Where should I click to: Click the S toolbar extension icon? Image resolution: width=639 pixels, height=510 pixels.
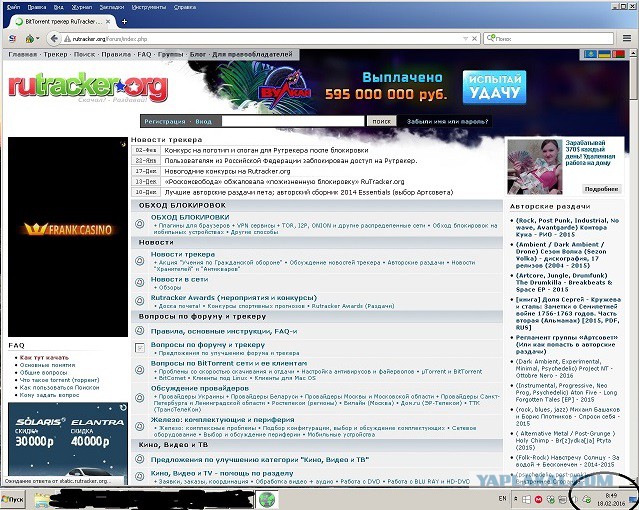click(x=13, y=39)
